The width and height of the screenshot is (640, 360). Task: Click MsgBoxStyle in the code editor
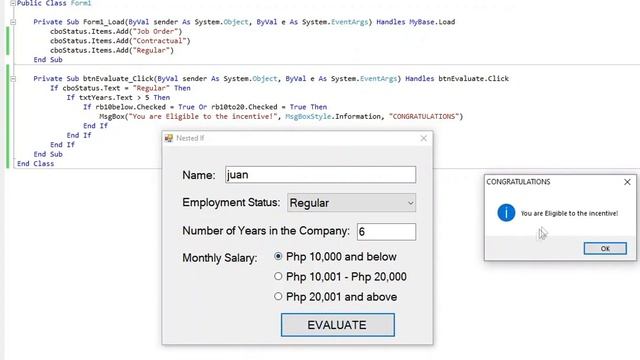308,116
